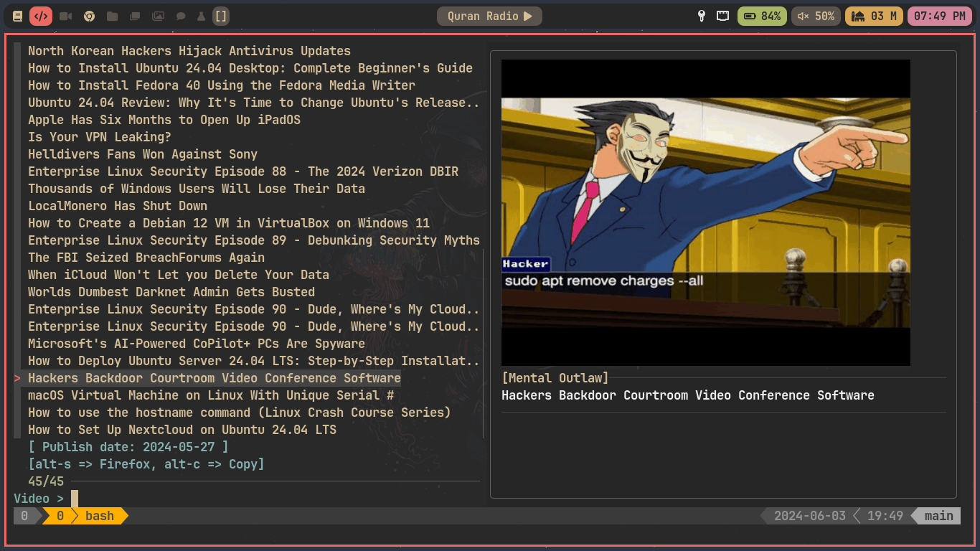
Task: Play Quran Radio from the top bar
Action: (x=489, y=16)
